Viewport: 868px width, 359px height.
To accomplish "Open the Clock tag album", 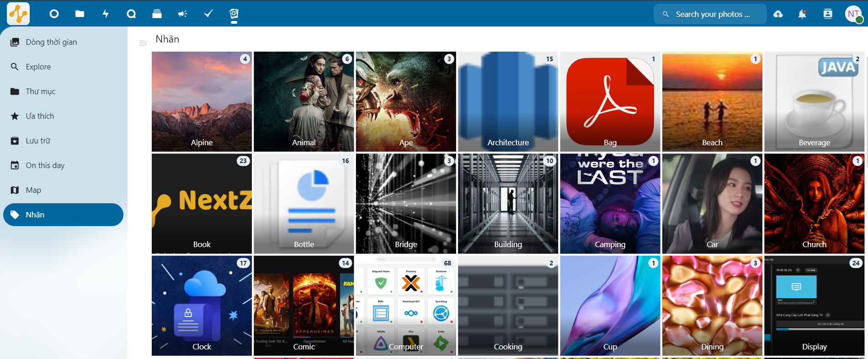I will pyautogui.click(x=202, y=306).
